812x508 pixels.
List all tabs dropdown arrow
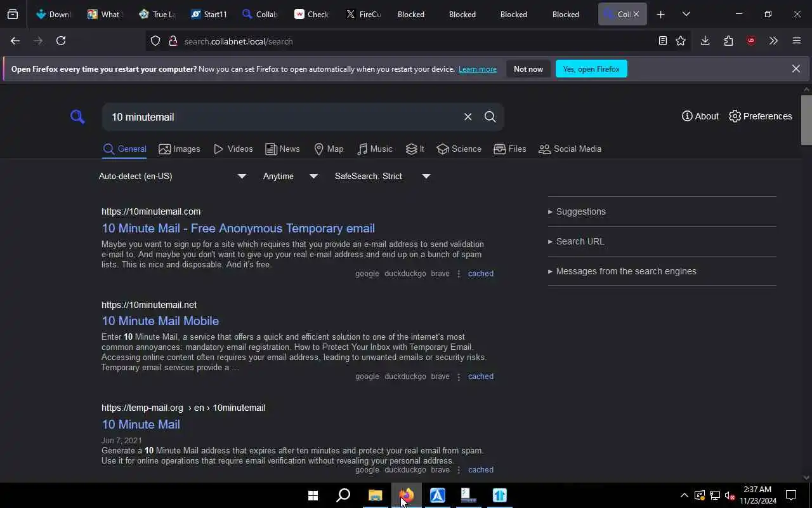(x=686, y=14)
